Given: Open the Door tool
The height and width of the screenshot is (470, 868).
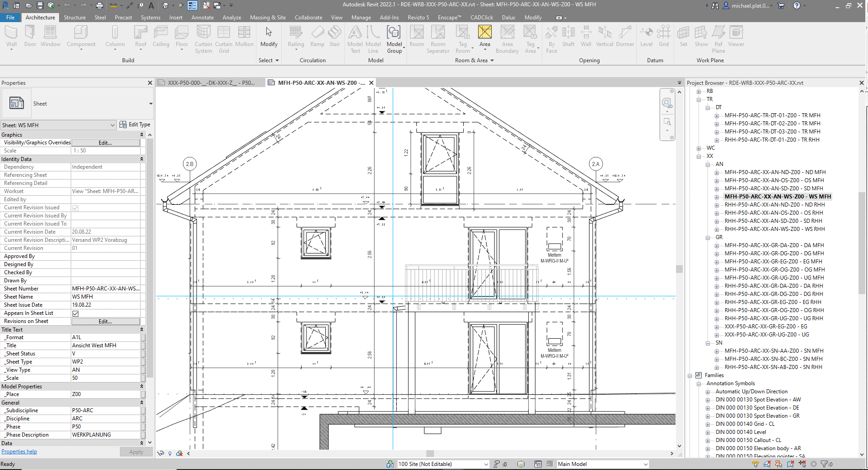Looking at the screenshot, I should [30, 36].
